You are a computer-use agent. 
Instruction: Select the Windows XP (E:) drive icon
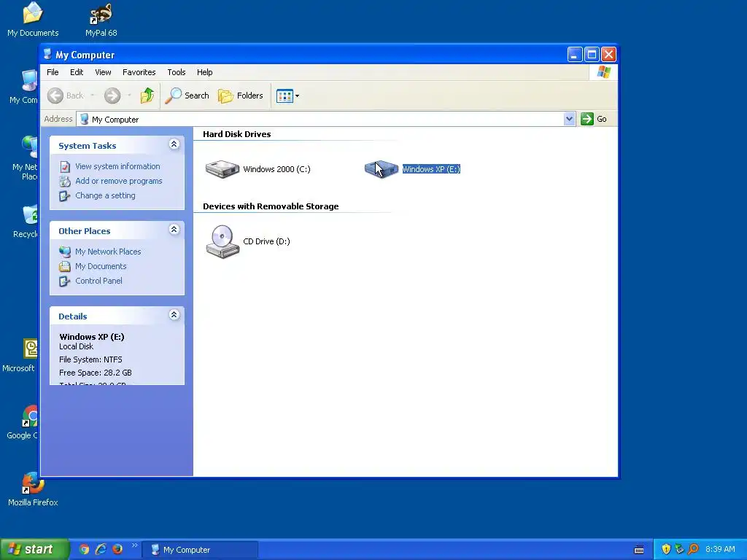(x=381, y=169)
